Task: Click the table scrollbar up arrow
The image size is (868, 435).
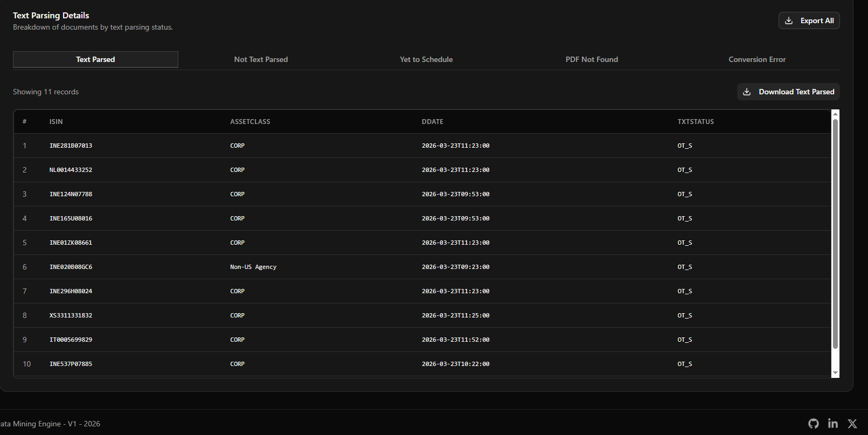Action: (x=836, y=114)
